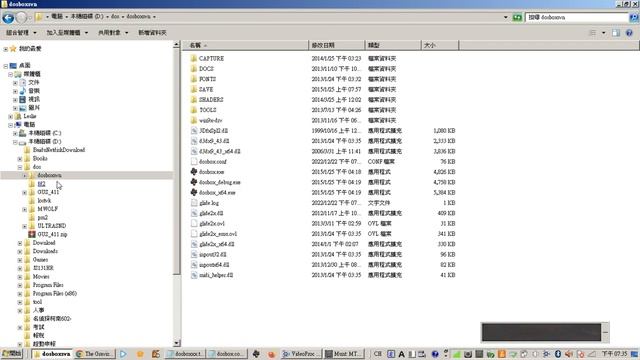Expand the Favorites tree node

[5, 49]
